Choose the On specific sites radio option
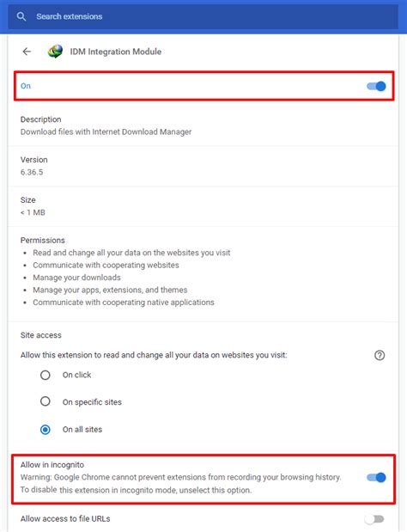The height and width of the screenshot is (532, 407). click(45, 401)
